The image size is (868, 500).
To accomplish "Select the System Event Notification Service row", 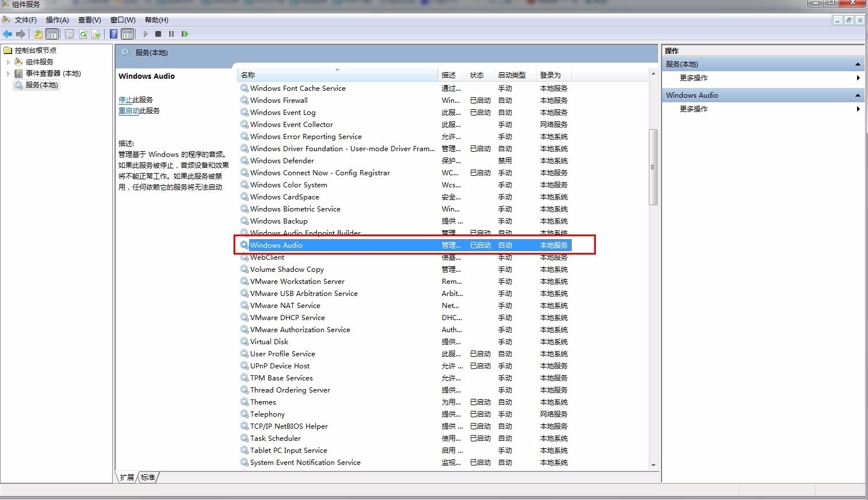I will (404, 462).
